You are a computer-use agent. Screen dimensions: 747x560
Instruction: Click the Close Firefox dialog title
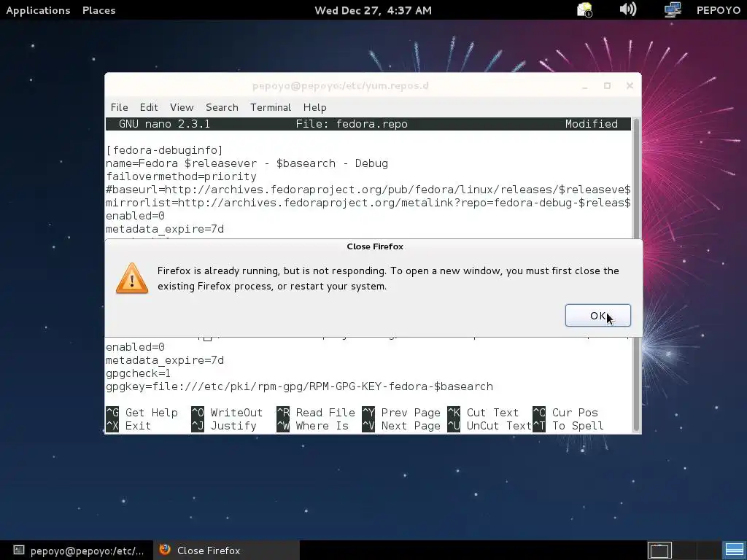tap(375, 246)
